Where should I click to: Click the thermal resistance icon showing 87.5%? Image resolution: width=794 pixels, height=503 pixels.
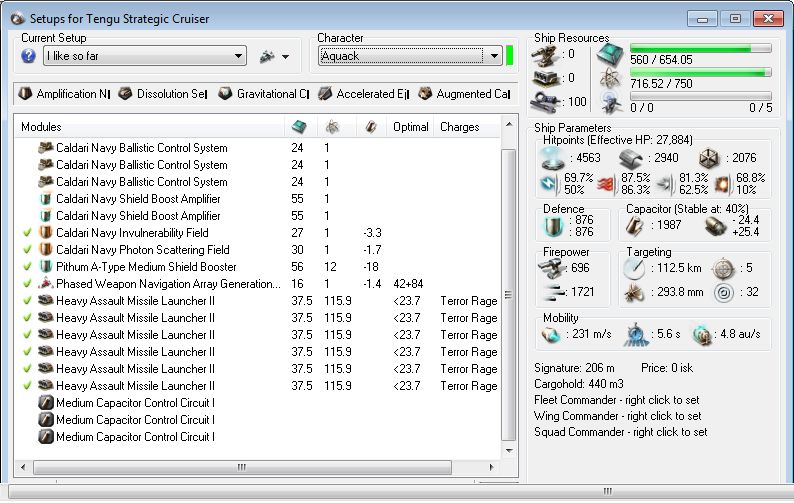click(x=607, y=183)
